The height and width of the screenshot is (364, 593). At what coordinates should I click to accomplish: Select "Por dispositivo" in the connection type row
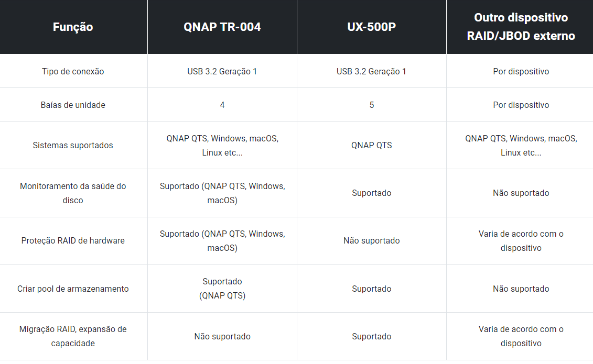tap(521, 71)
